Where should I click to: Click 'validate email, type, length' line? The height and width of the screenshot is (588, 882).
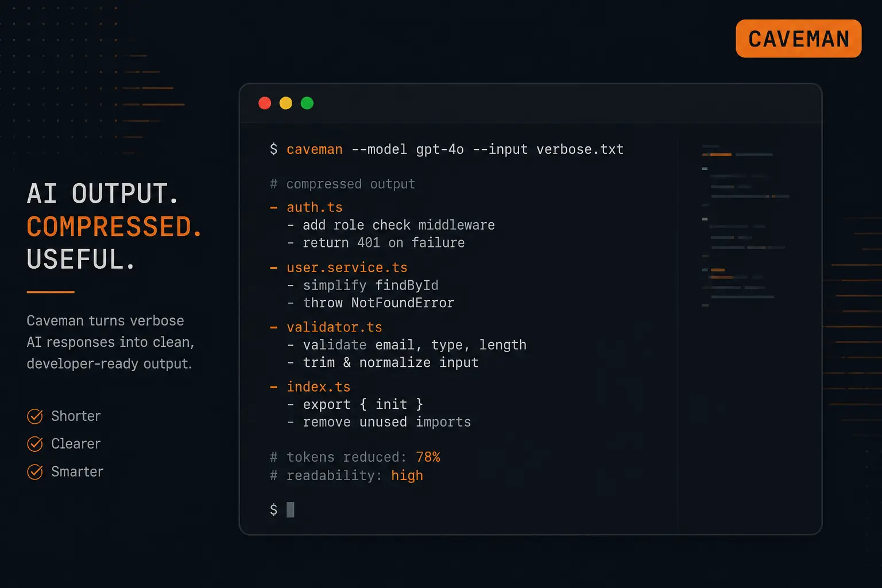(x=415, y=345)
